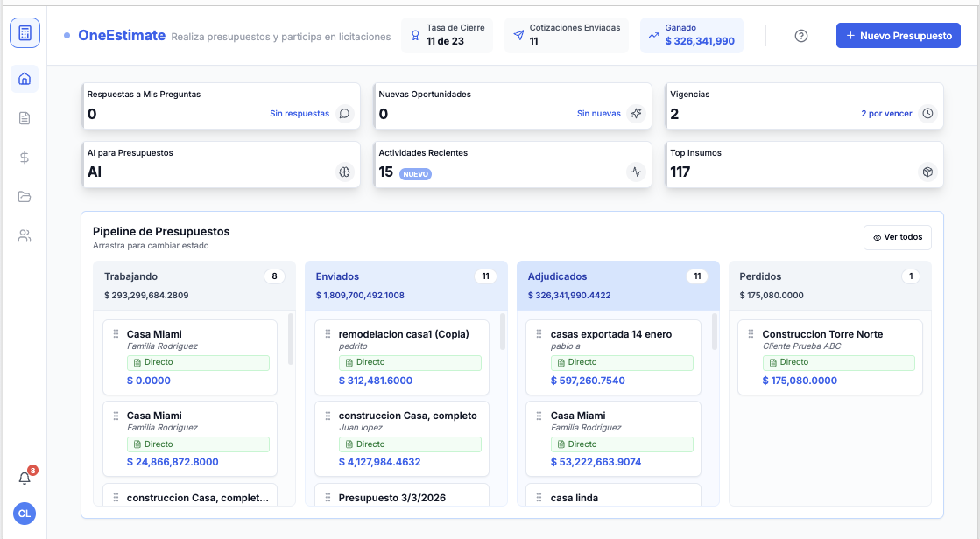This screenshot has width=980, height=539.
Task: Click the clock icon on the Vigencias card
Action: tap(927, 114)
